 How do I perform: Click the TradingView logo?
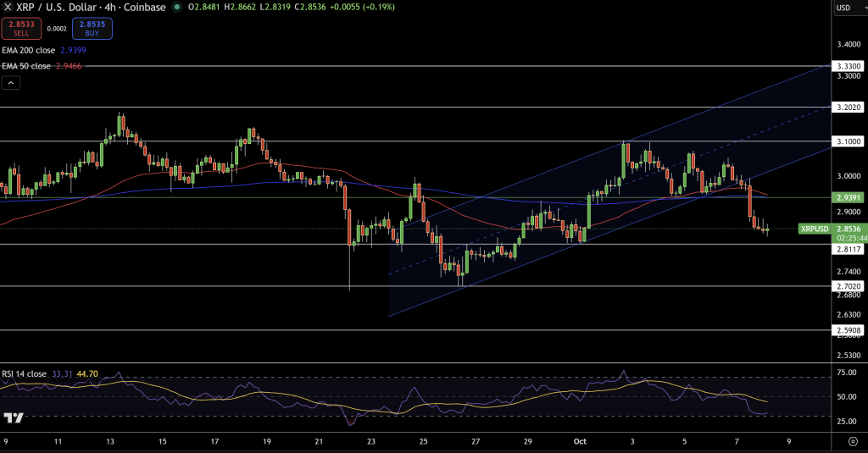click(x=13, y=417)
